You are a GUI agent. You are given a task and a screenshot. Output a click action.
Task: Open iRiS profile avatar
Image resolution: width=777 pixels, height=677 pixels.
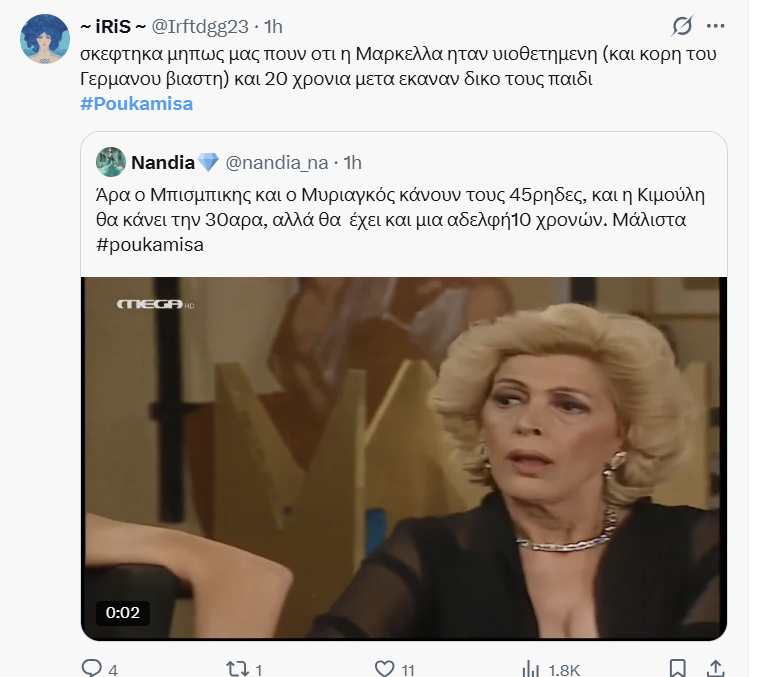45,39
